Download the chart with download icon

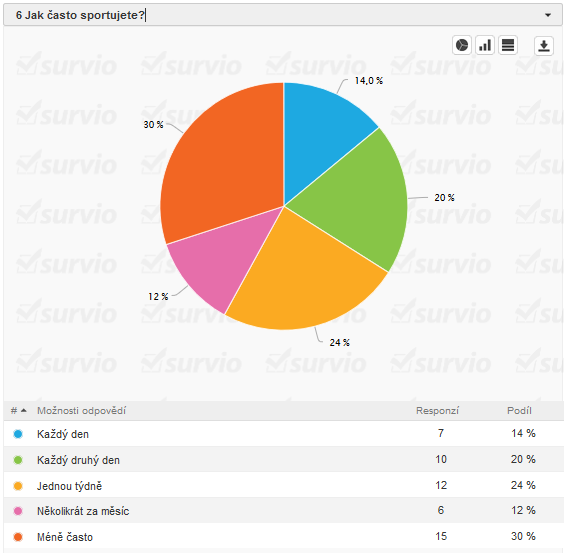[x=544, y=46]
